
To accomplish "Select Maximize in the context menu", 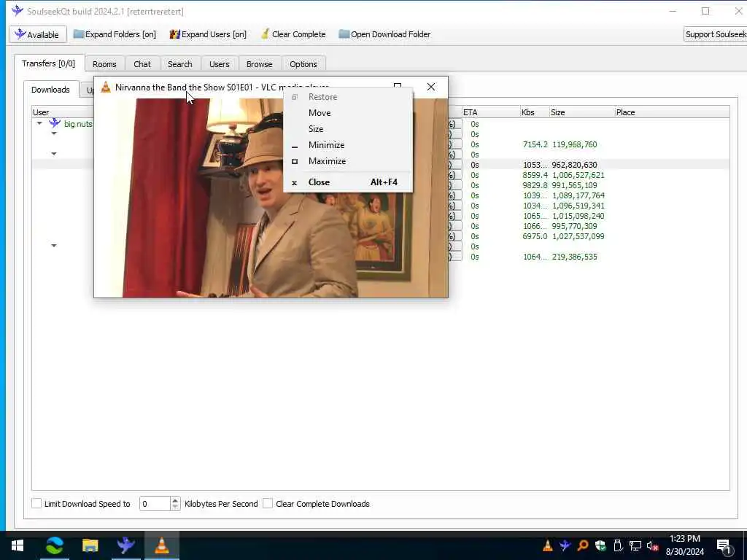I will [348, 161].
